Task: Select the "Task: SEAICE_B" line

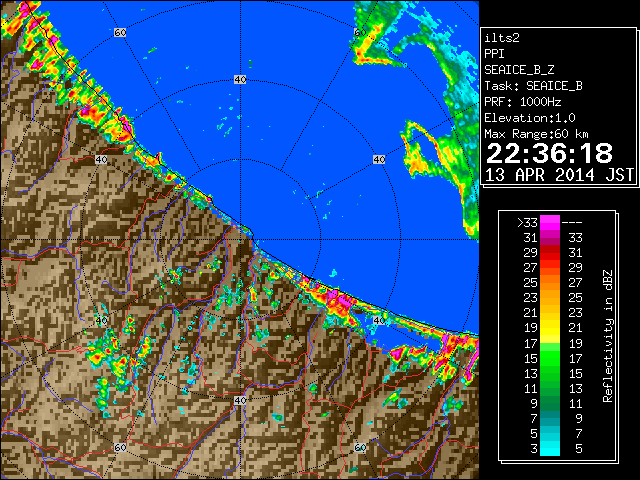Action: pyautogui.click(x=533, y=86)
